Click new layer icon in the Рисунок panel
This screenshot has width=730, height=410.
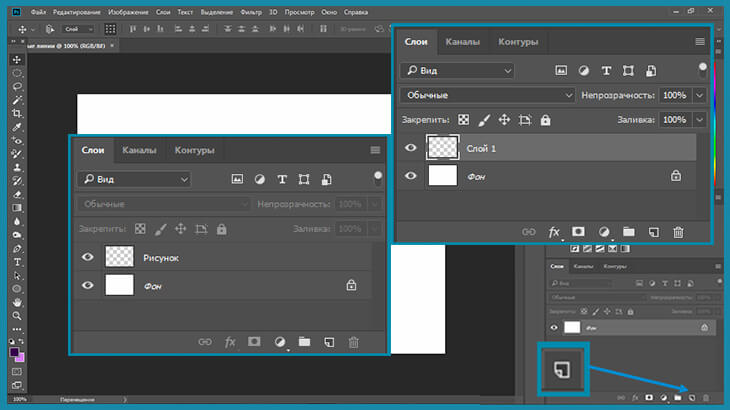pyautogui.click(x=329, y=342)
